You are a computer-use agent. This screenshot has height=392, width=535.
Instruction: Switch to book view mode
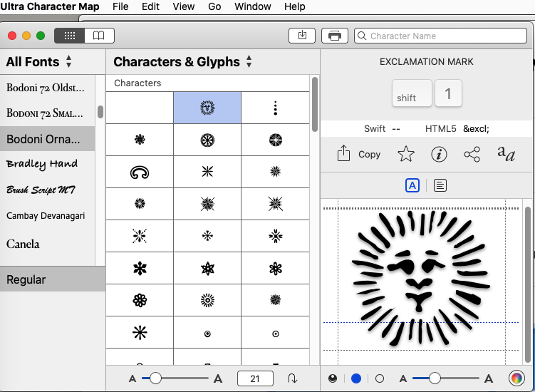coord(99,36)
